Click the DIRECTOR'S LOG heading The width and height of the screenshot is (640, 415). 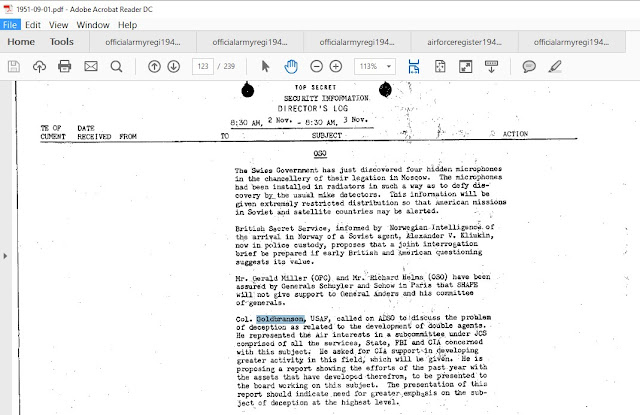pyautogui.click(x=313, y=109)
